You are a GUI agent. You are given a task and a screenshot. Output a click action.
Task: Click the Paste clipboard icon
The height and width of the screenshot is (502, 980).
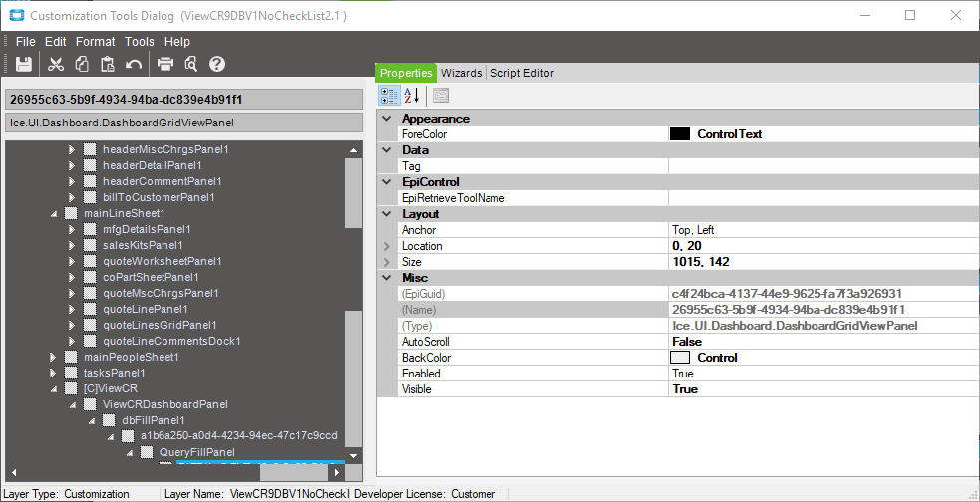coord(108,65)
